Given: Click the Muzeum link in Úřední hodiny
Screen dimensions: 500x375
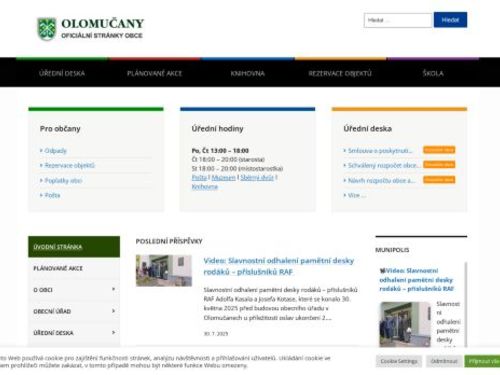Looking at the screenshot, I should click(224, 178).
